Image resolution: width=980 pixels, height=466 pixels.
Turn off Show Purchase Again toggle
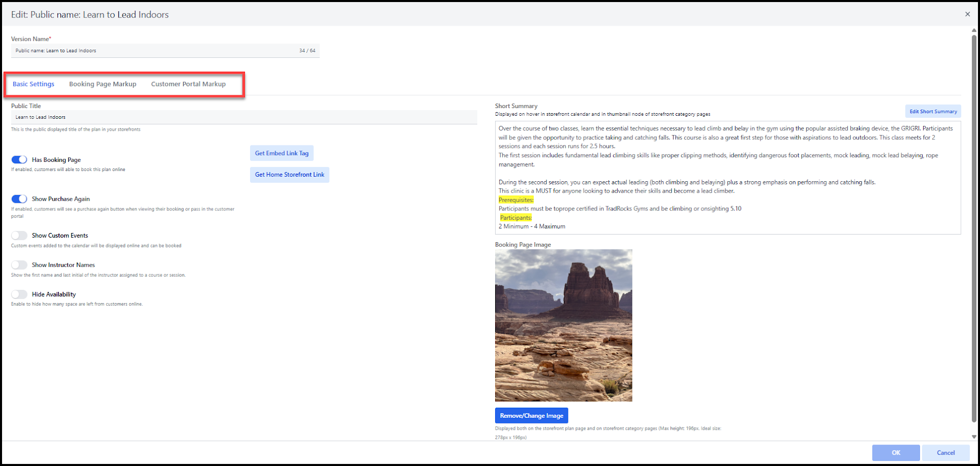pos(19,199)
